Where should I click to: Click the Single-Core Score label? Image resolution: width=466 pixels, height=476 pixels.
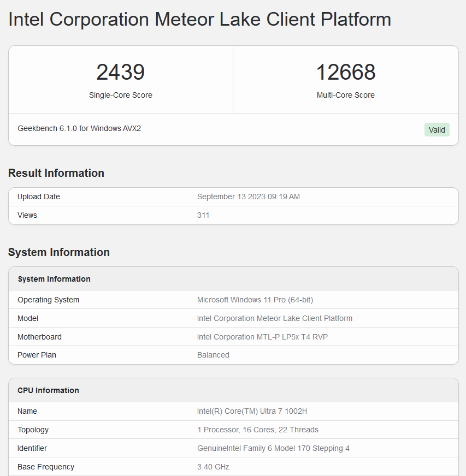pyautogui.click(x=120, y=95)
